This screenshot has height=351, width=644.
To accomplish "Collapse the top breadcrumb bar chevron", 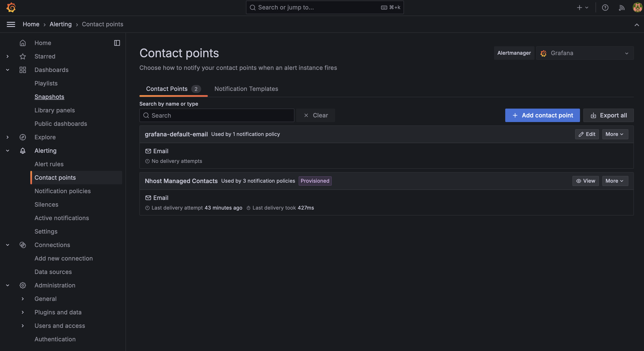I will tap(636, 25).
